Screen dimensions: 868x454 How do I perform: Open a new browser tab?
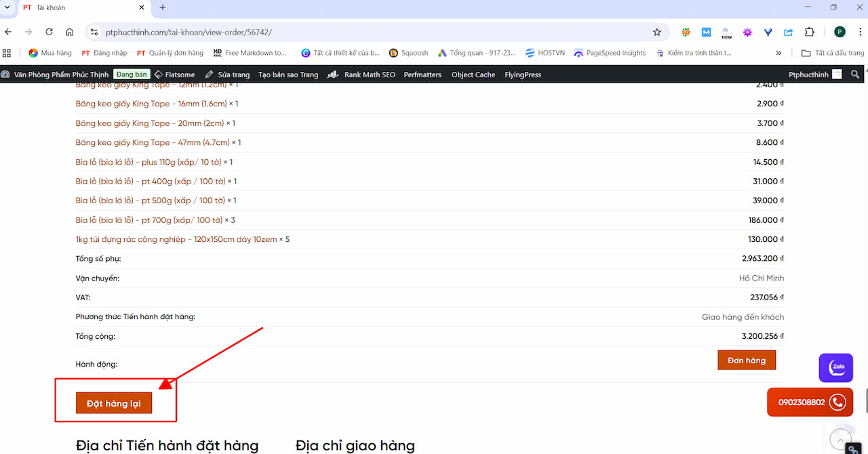[x=163, y=7]
